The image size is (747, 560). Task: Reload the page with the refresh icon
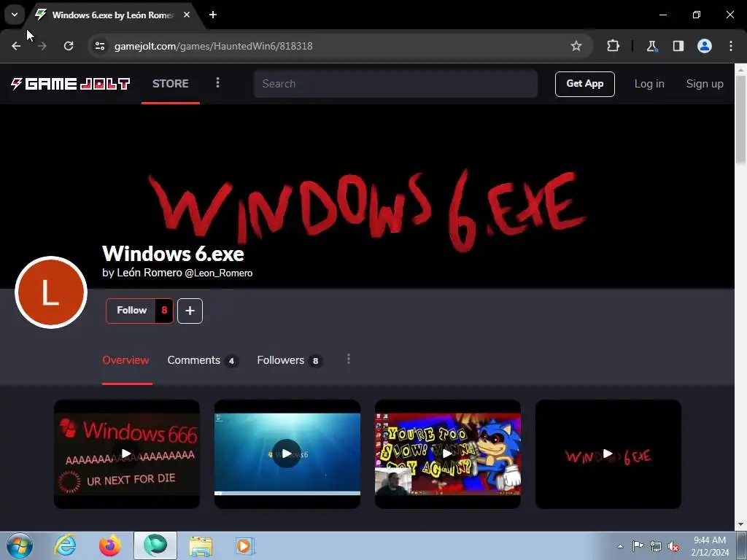(69, 46)
